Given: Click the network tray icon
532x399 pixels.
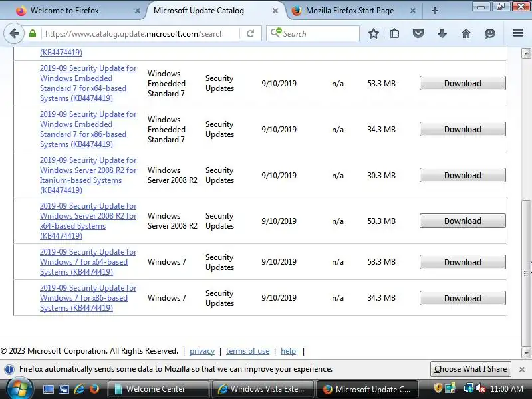Looking at the screenshot, I should coord(469,388).
